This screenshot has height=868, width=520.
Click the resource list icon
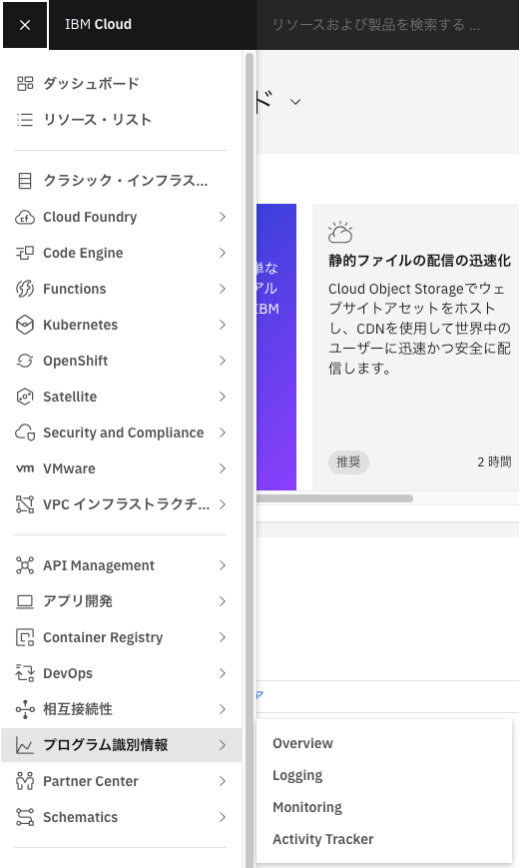(25, 120)
